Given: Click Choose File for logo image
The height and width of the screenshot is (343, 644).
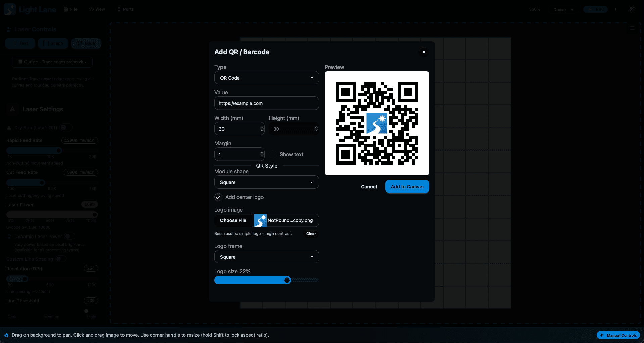Looking at the screenshot, I should (x=233, y=220).
